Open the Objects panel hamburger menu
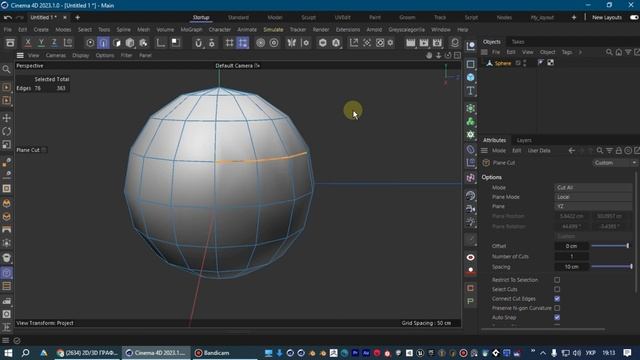640x360 pixels. point(484,52)
